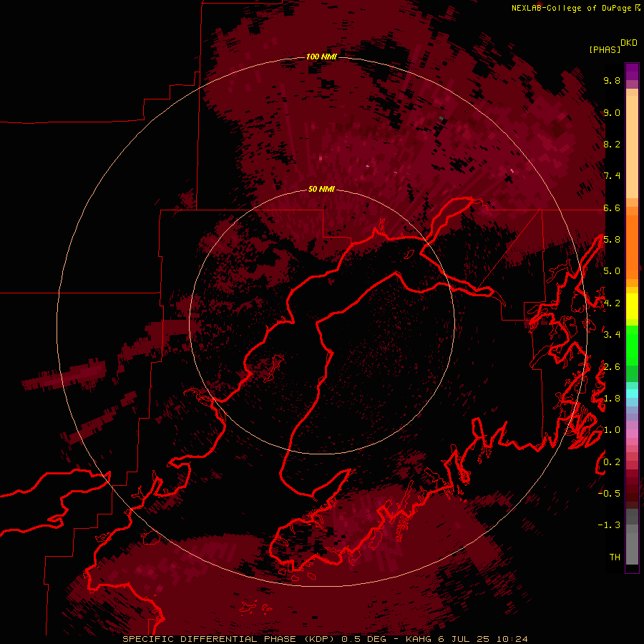644x644 pixels.
Task: Click the 1.0 value on the scale
Action: pos(612,430)
